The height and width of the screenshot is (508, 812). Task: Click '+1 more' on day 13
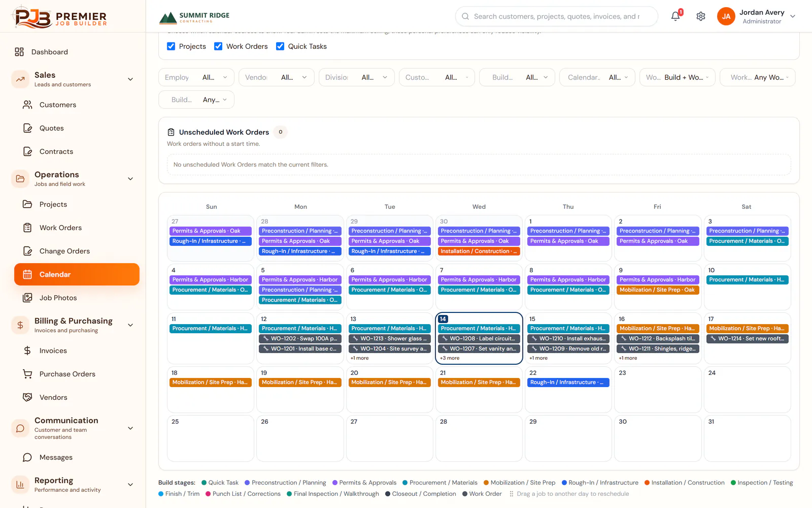click(x=359, y=358)
